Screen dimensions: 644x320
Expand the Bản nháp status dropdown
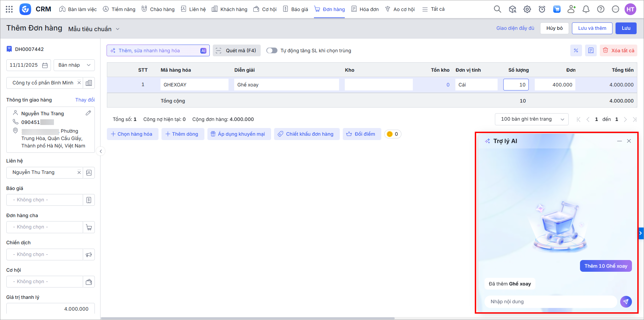coord(74,65)
